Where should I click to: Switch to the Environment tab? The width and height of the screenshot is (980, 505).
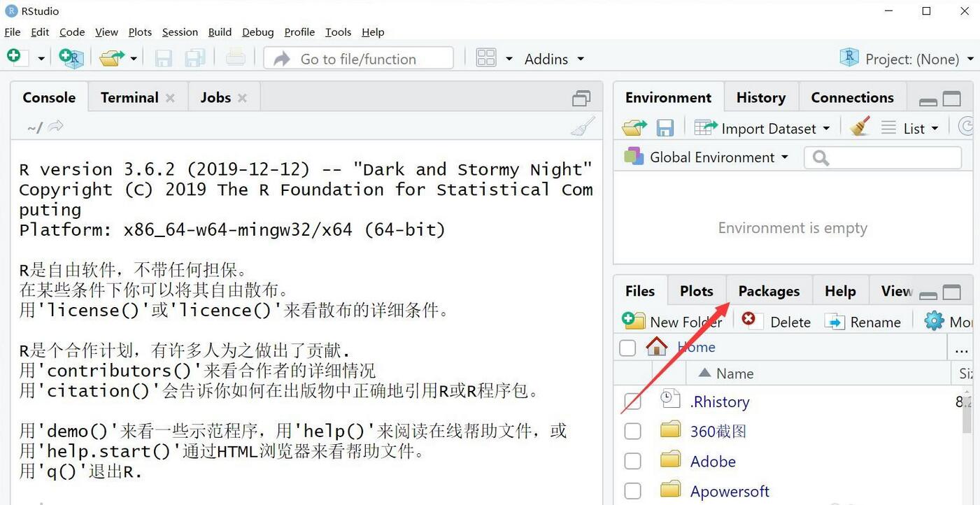pyautogui.click(x=668, y=98)
